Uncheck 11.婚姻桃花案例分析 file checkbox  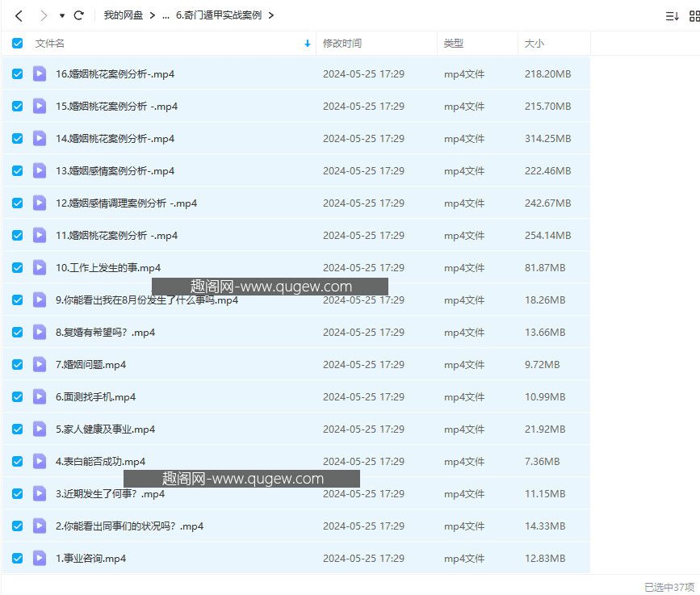point(18,235)
